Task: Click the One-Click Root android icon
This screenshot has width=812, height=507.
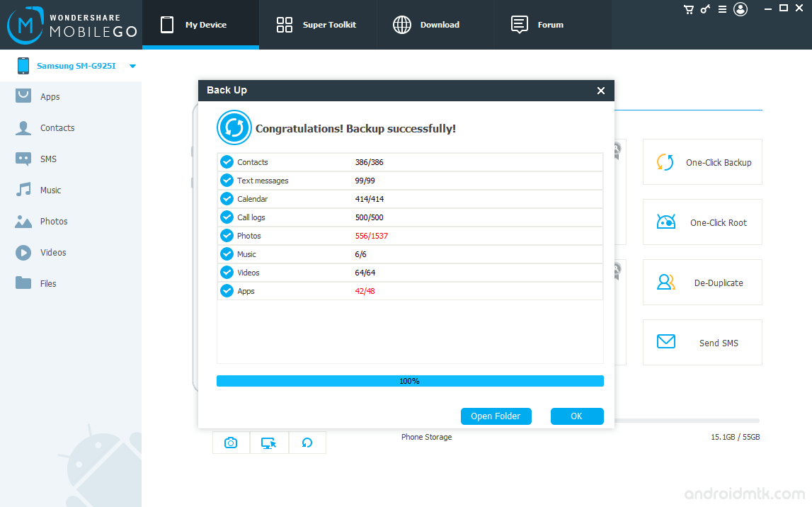Action: click(666, 222)
